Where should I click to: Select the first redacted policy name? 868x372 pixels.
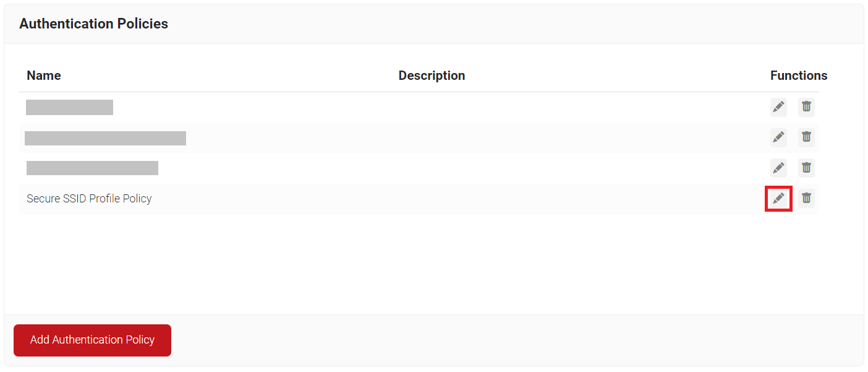coord(69,107)
